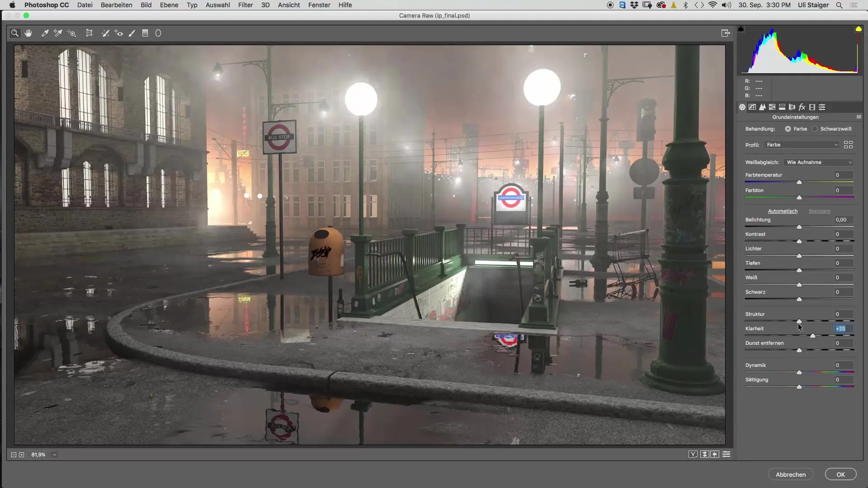The image size is (868, 488).
Task: Open the Profil dropdown
Action: tap(802, 145)
